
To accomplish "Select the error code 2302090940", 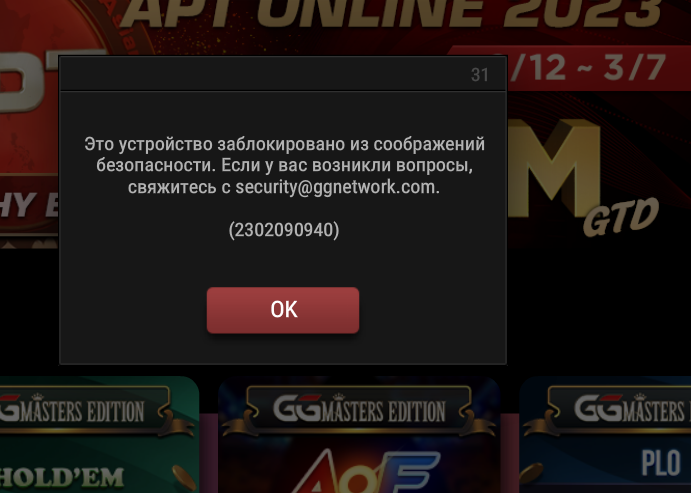I will tap(284, 230).
